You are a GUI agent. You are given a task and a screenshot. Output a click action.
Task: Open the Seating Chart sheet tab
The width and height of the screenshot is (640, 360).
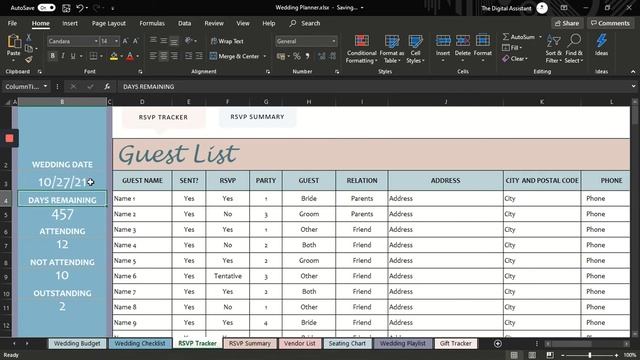[x=347, y=344]
